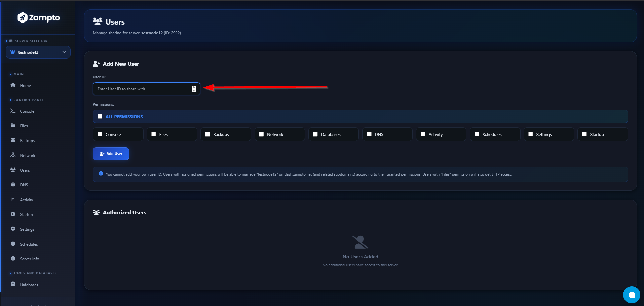This screenshot has width=644, height=306.
Task: Toggle the Schedules permission checkbox
Action: (477, 134)
